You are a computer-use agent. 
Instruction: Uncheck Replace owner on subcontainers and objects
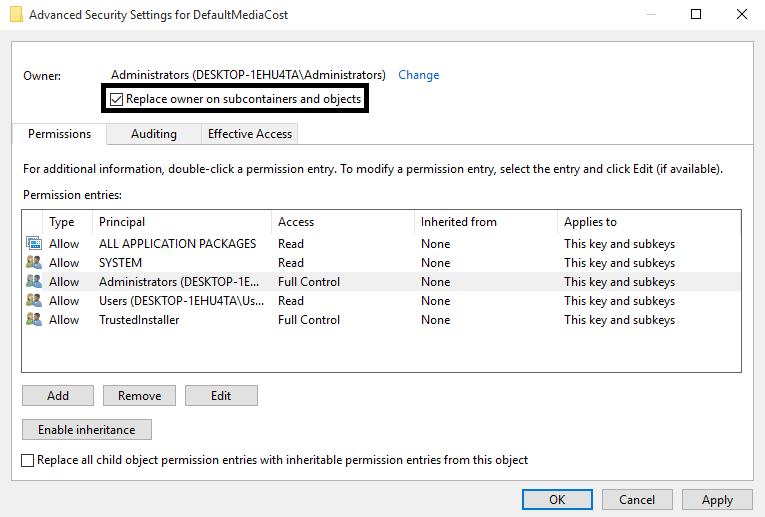tap(117, 100)
